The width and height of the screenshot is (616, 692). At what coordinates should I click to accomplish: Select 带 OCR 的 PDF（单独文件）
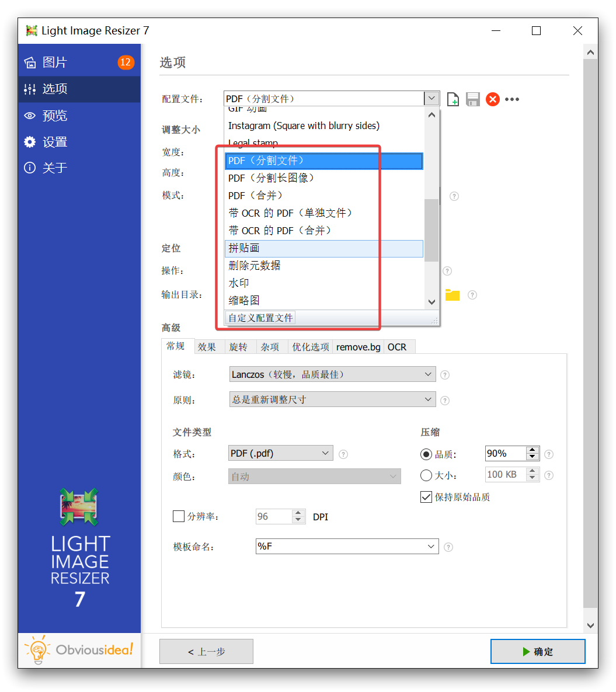click(324, 213)
